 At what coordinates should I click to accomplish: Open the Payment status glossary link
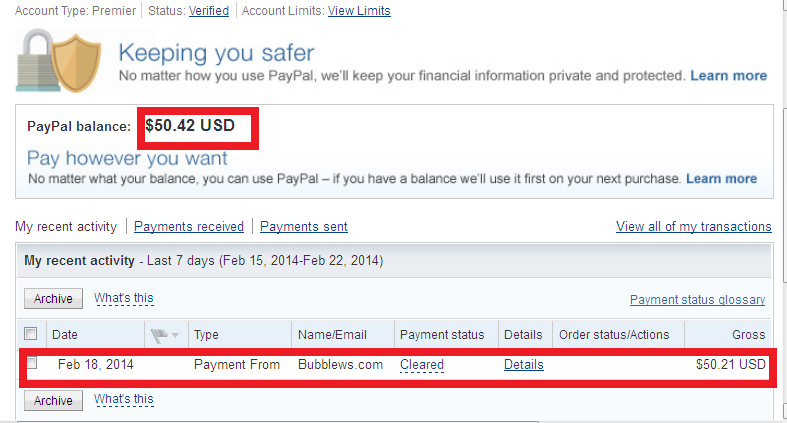[697, 300]
